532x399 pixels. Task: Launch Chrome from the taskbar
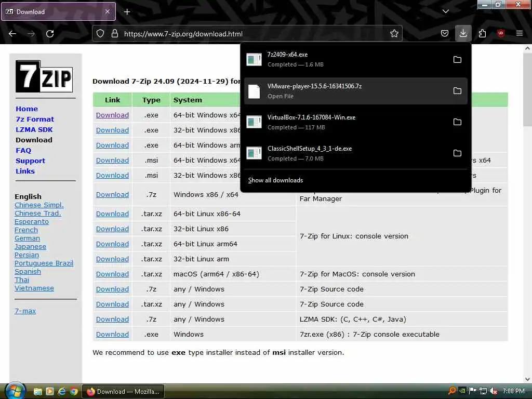coord(74,392)
